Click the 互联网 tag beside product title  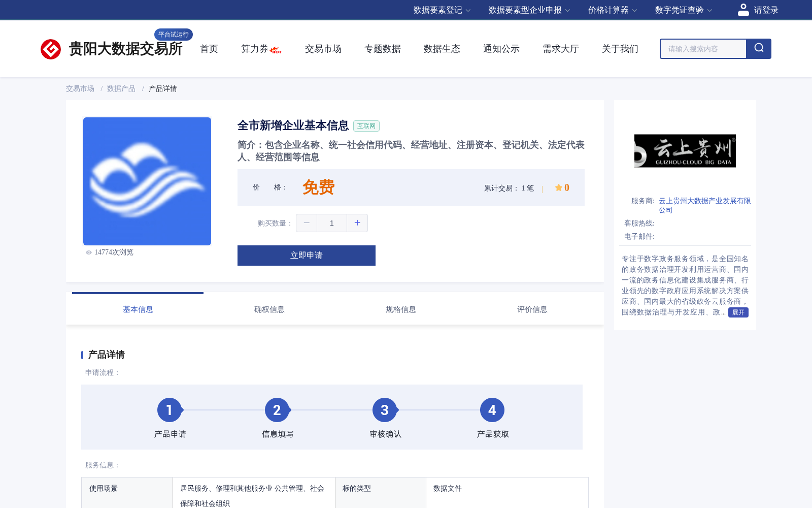[366, 126]
